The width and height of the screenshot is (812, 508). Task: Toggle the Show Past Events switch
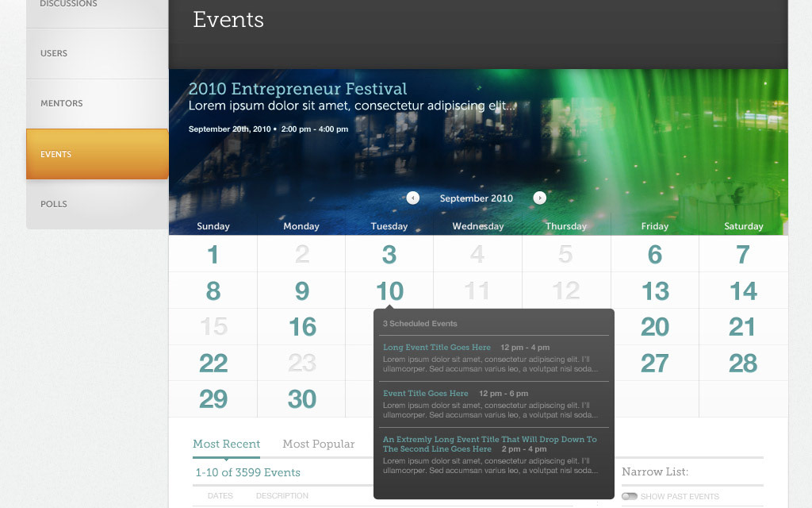click(630, 496)
